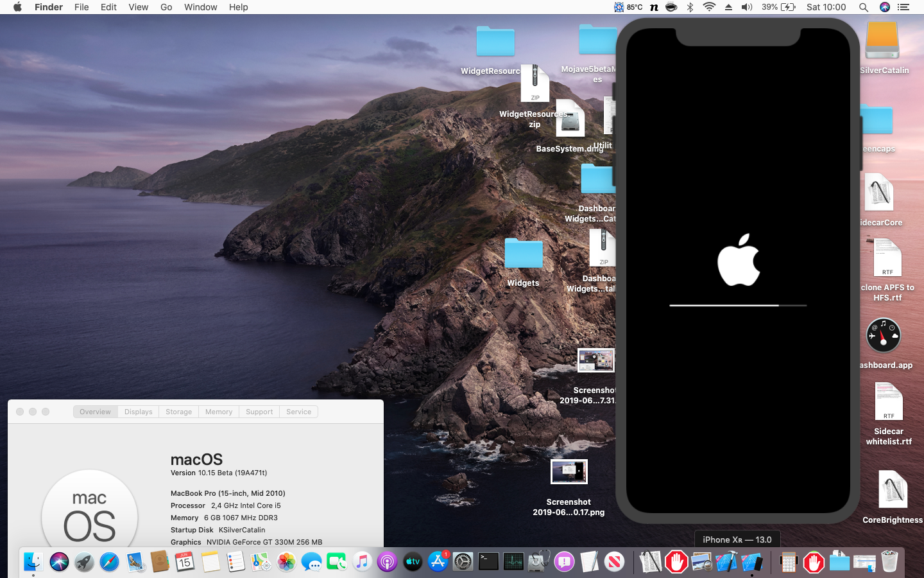Screen dimensions: 924x578
Task: Open volume control in menu bar
Action: point(747,7)
